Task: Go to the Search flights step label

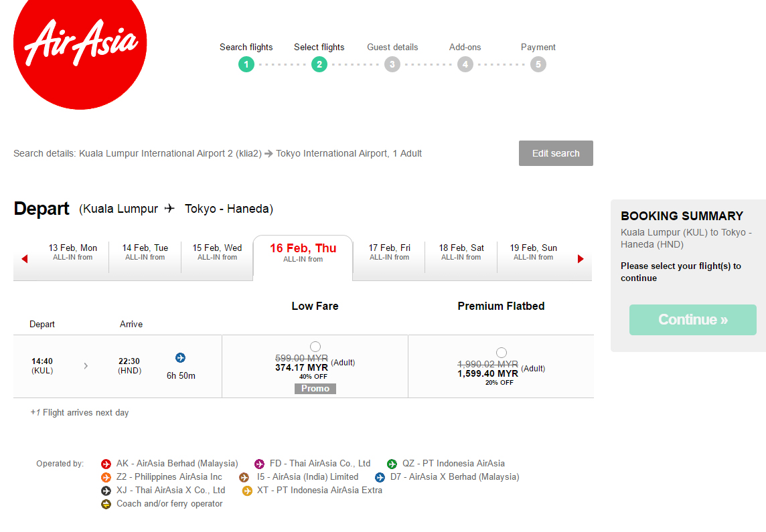Action: pos(246,48)
